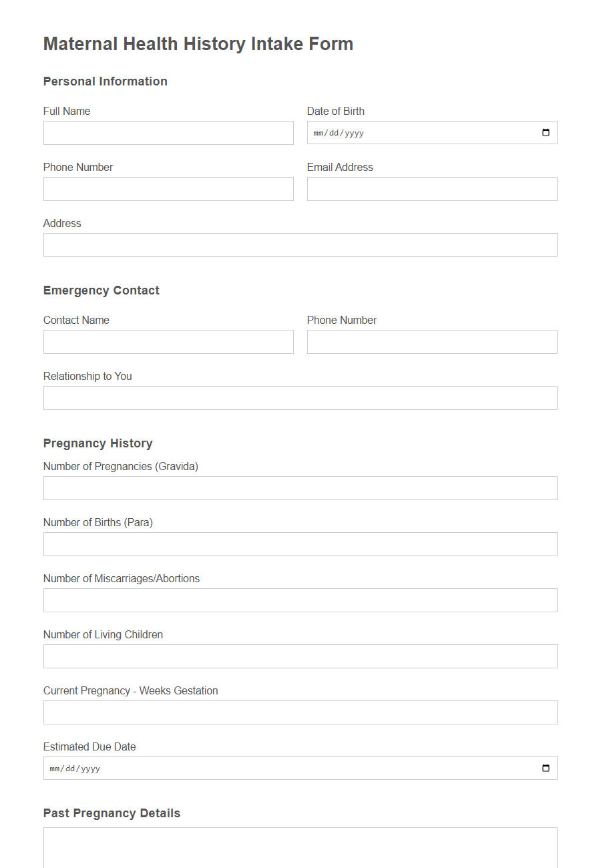Focus the Address field
The height and width of the screenshot is (868, 601).
[300, 245]
